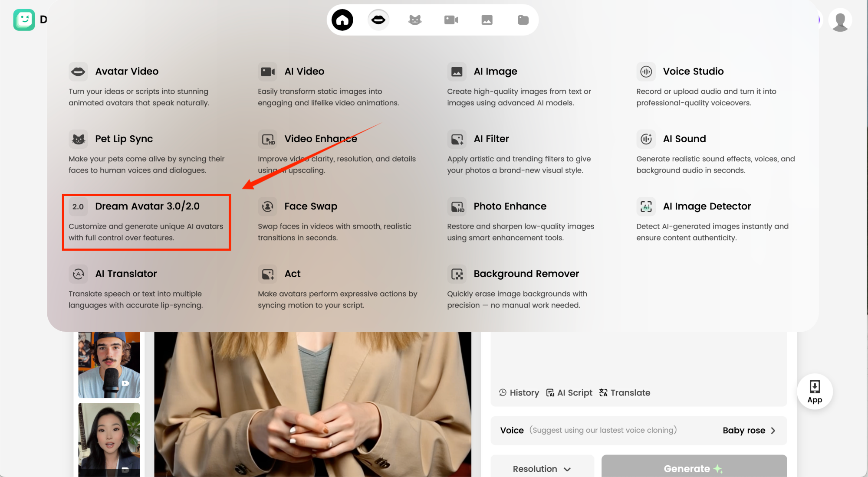Select the lips avatar icon in top bar

(378, 20)
